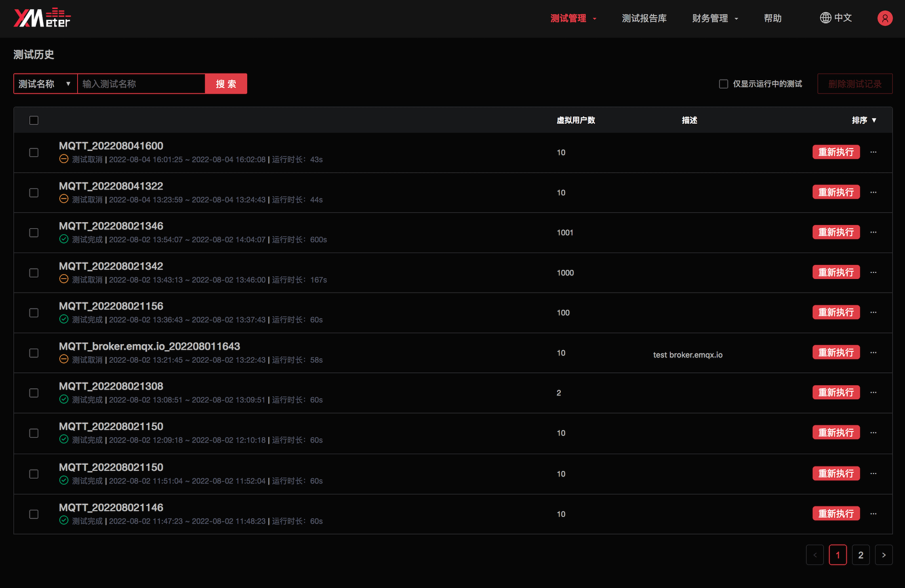Click the globe language icon
The height and width of the screenshot is (588, 905).
click(x=825, y=18)
